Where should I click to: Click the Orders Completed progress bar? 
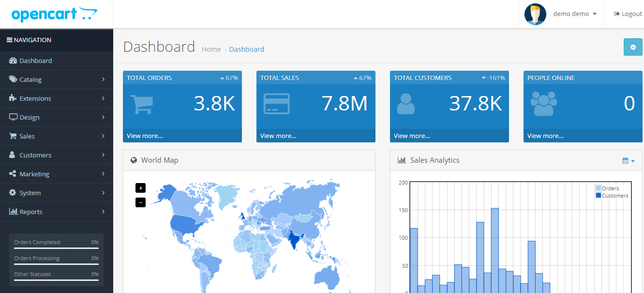click(x=56, y=248)
